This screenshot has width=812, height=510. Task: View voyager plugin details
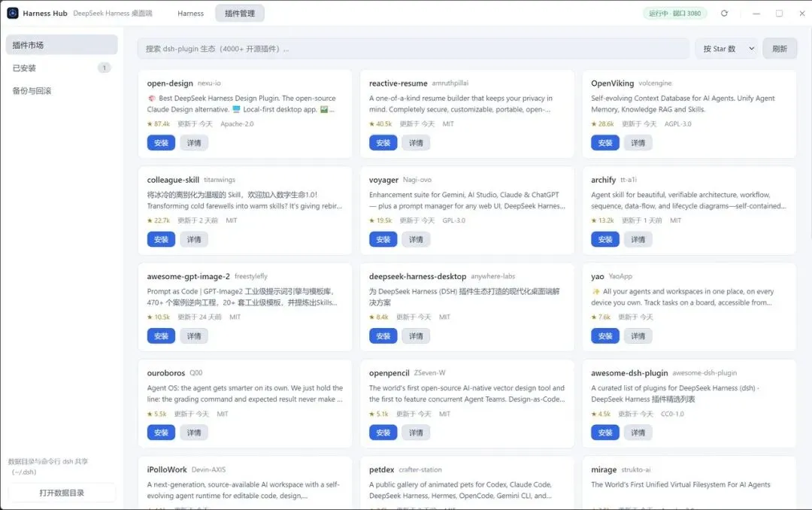[x=416, y=239]
